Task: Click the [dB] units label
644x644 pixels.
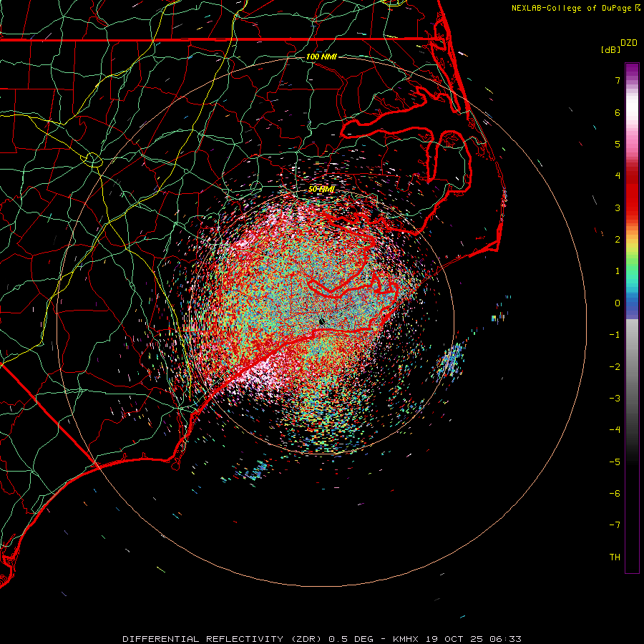Action: [610, 50]
